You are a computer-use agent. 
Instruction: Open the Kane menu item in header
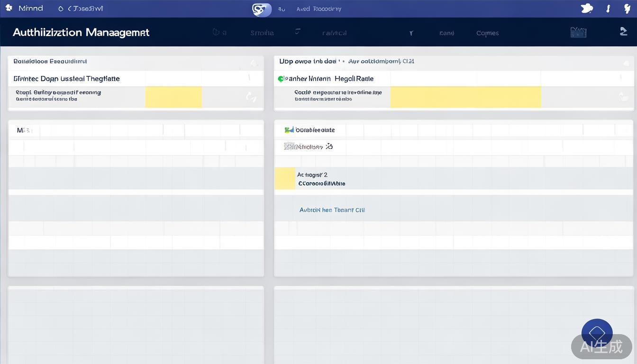click(x=446, y=33)
